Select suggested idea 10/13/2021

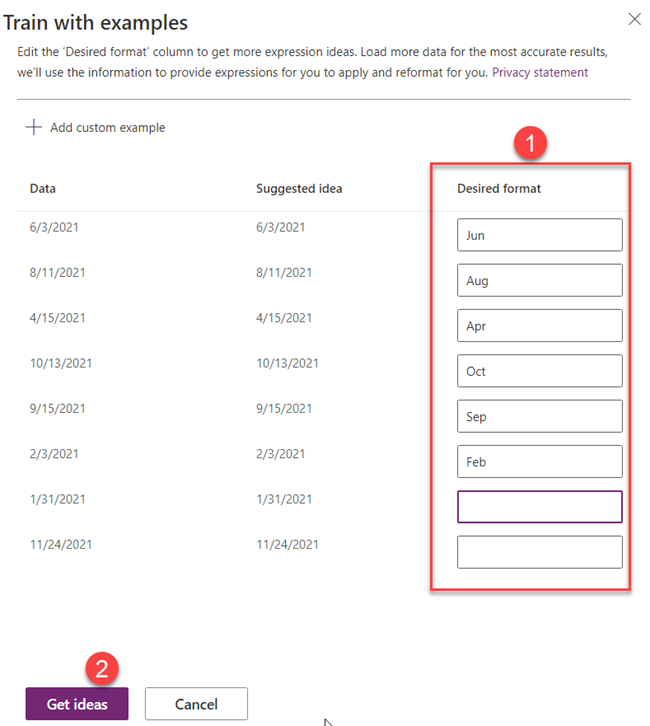[287, 363]
